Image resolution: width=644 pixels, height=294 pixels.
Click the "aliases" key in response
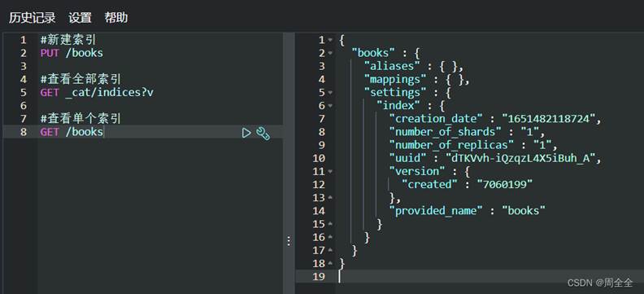coord(392,66)
